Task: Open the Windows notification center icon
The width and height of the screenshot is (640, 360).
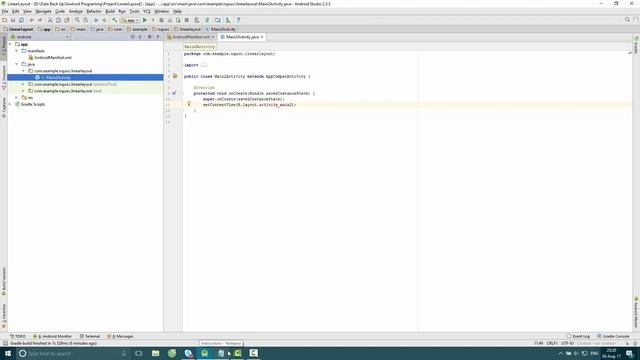Action: [x=630, y=353]
